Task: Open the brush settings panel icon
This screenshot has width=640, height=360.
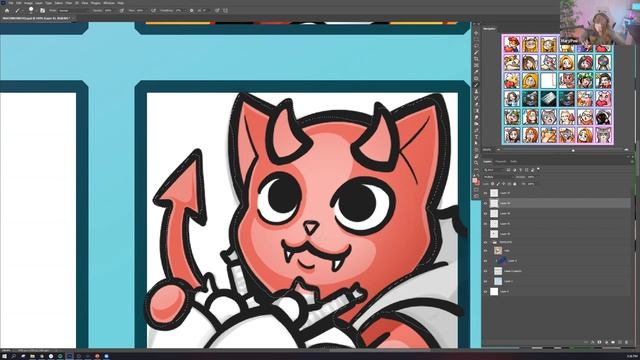Action: coord(42,10)
